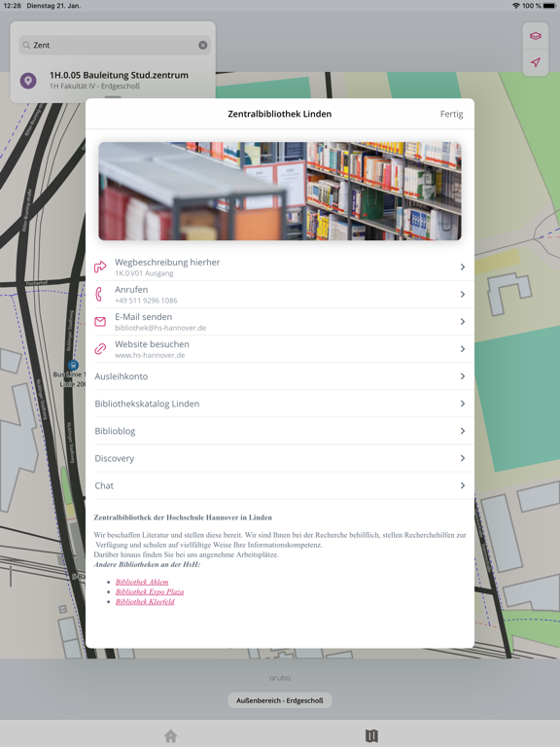Image resolution: width=560 pixels, height=747 pixels.
Task: Open the Home tab icon
Action: pyautogui.click(x=171, y=736)
